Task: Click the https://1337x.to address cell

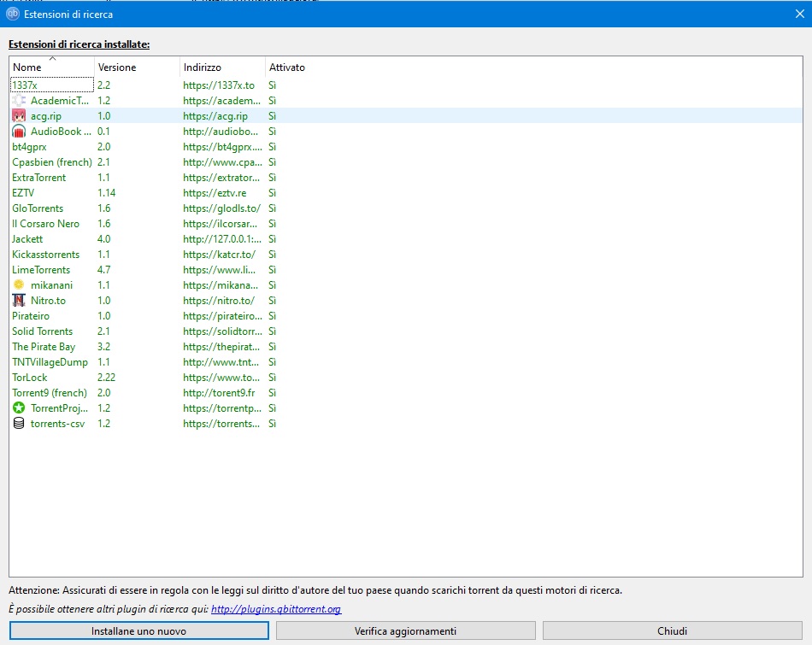Action: [x=219, y=85]
